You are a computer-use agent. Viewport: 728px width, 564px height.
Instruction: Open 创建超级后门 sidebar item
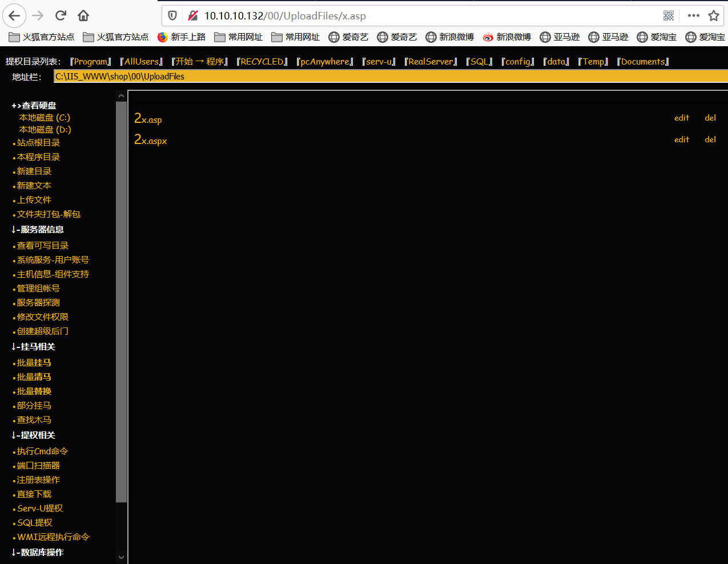pyautogui.click(x=42, y=331)
